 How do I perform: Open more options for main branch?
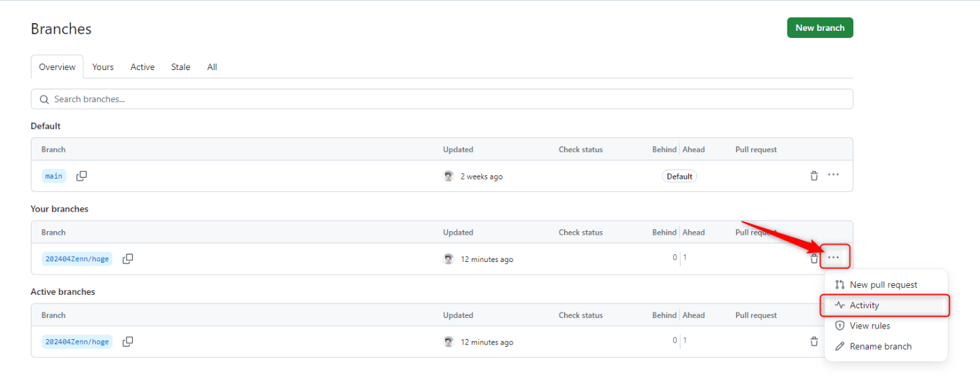coord(833,175)
